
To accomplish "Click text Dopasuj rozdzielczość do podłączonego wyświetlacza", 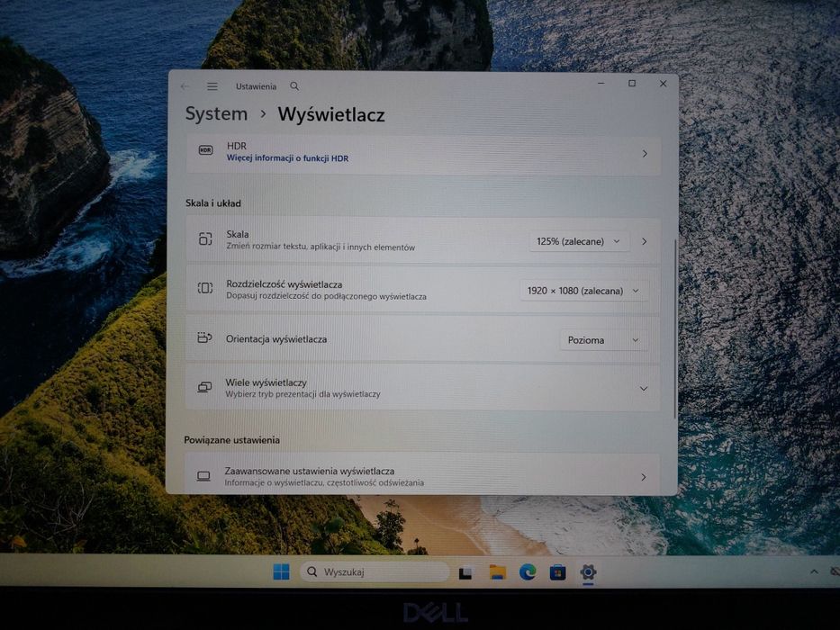I will [326, 296].
